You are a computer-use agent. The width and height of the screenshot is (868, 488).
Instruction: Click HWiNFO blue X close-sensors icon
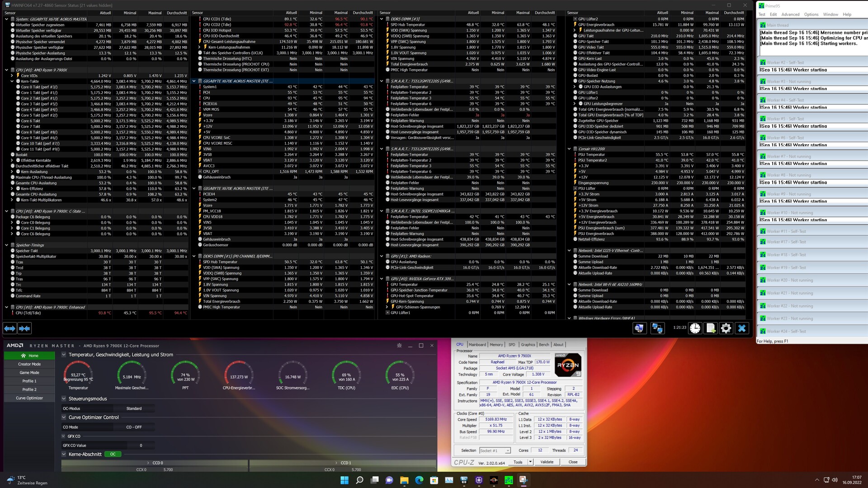coord(742,328)
